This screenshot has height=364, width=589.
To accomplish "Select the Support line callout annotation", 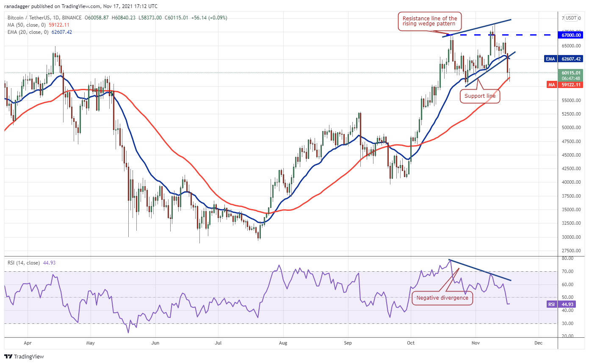I will pyautogui.click(x=480, y=96).
